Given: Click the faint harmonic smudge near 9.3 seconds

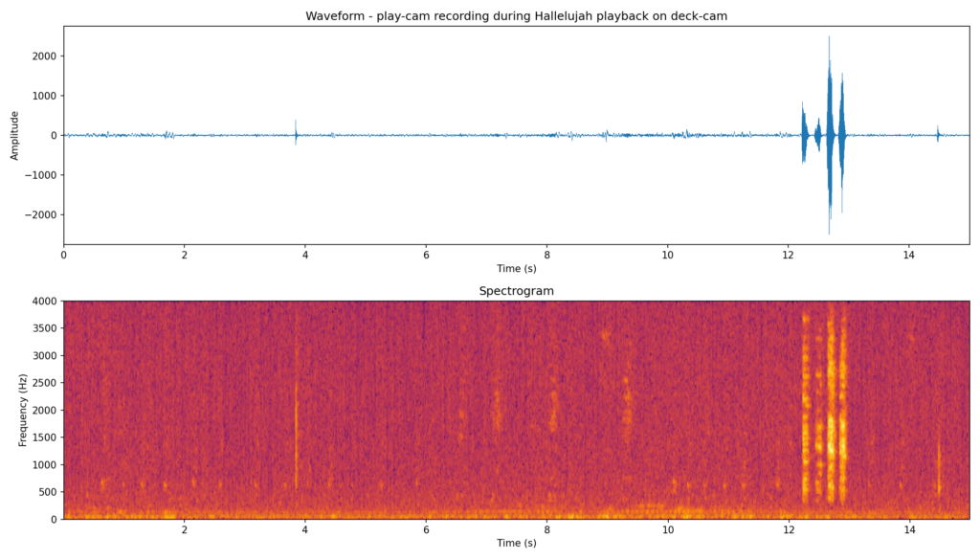Looking at the screenshot, I should (627, 402).
